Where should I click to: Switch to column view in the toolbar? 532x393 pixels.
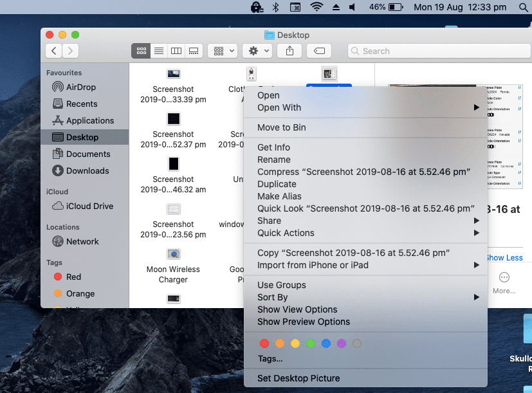click(x=176, y=51)
